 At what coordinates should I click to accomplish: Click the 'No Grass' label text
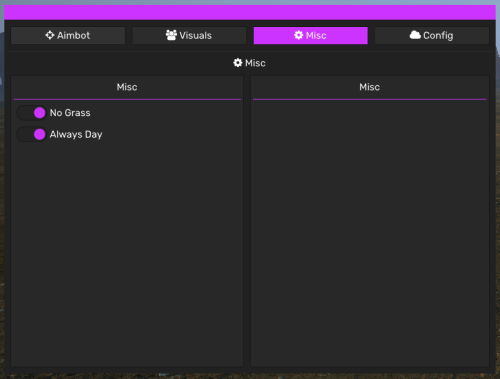click(x=70, y=113)
